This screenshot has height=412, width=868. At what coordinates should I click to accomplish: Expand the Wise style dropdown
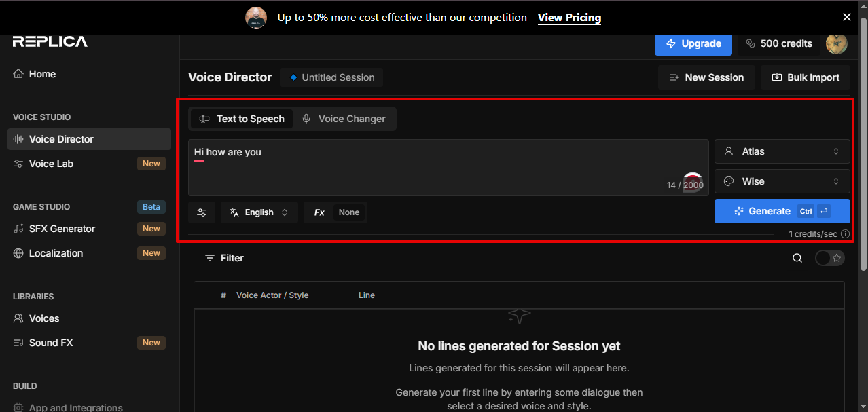782,181
